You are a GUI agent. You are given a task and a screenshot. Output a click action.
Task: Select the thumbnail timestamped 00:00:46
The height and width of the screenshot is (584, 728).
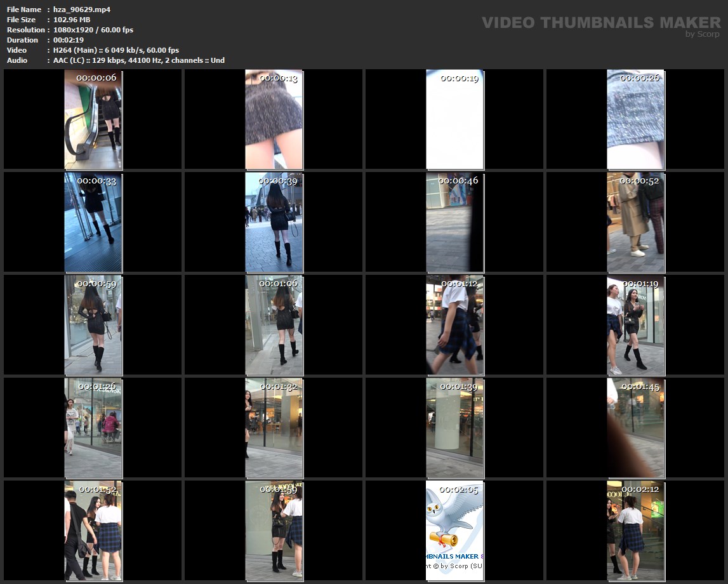(454, 222)
